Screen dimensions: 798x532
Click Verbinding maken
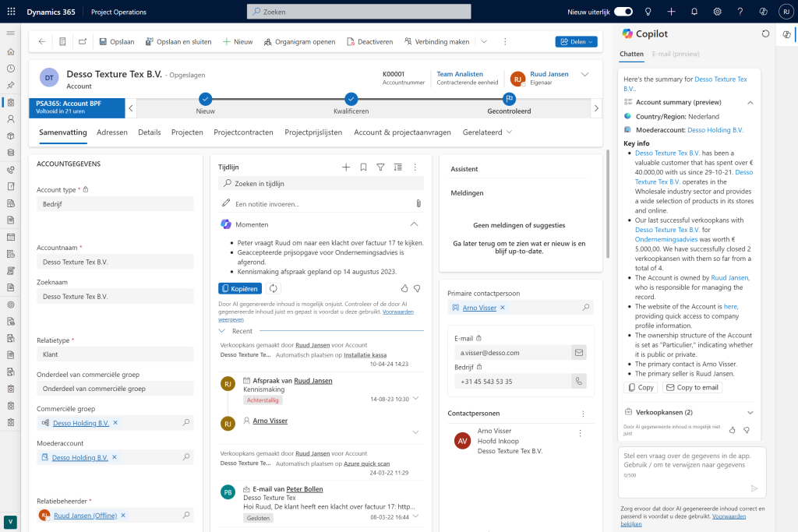pyautogui.click(x=436, y=42)
